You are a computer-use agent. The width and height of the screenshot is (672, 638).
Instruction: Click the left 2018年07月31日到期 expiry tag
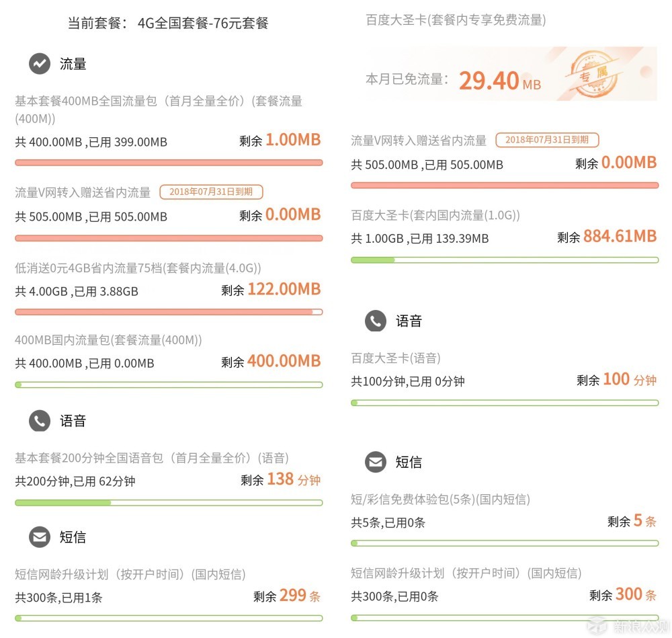(x=211, y=192)
